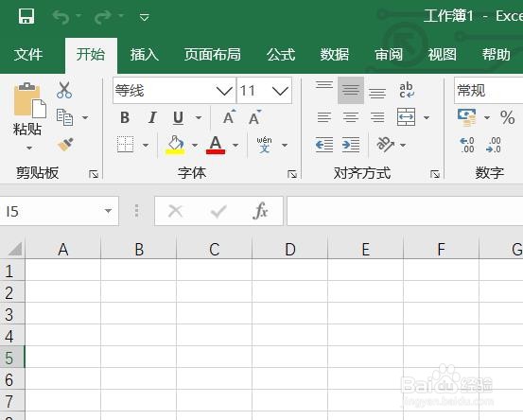Open Accounting format dropdown arrow
The image size is (523, 420).
pos(487,117)
